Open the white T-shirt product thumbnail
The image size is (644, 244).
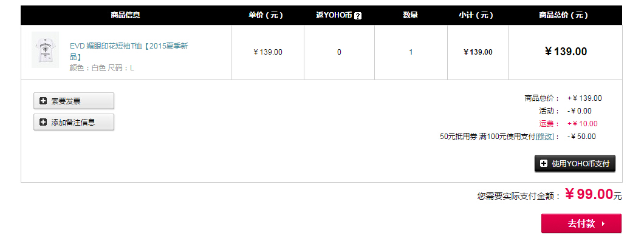coord(45,50)
